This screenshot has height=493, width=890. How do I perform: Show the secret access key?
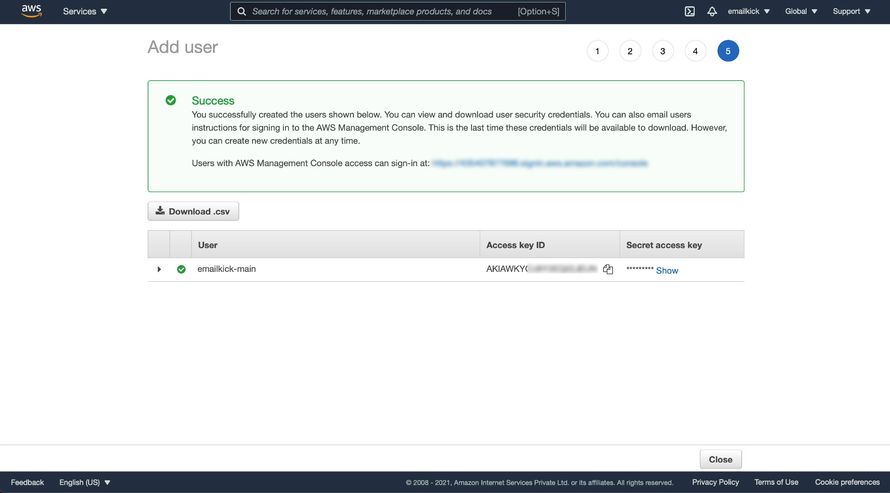[x=667, y=271]
